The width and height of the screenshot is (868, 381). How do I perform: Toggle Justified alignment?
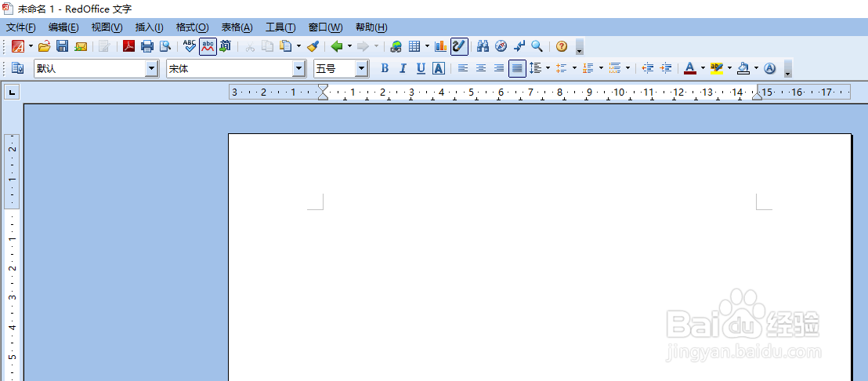(x=517, y=68)
